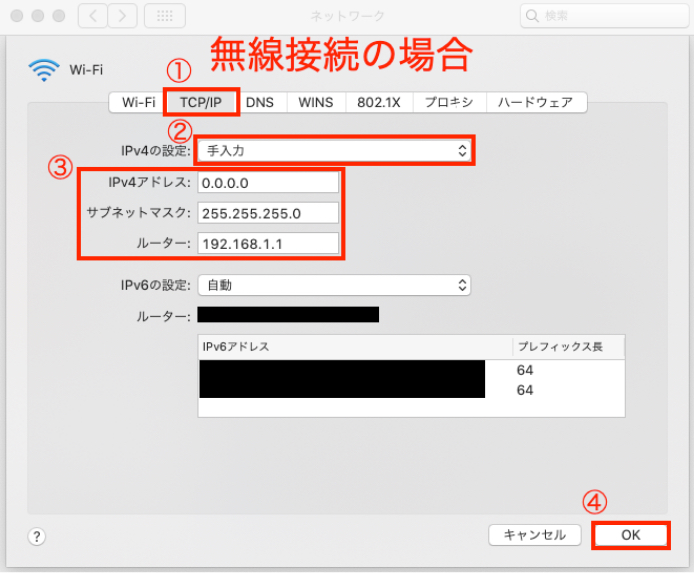Go to the WINS tab
Image resolution: width=694 pixels, height=573 pixels.
(x=316, y=102)
